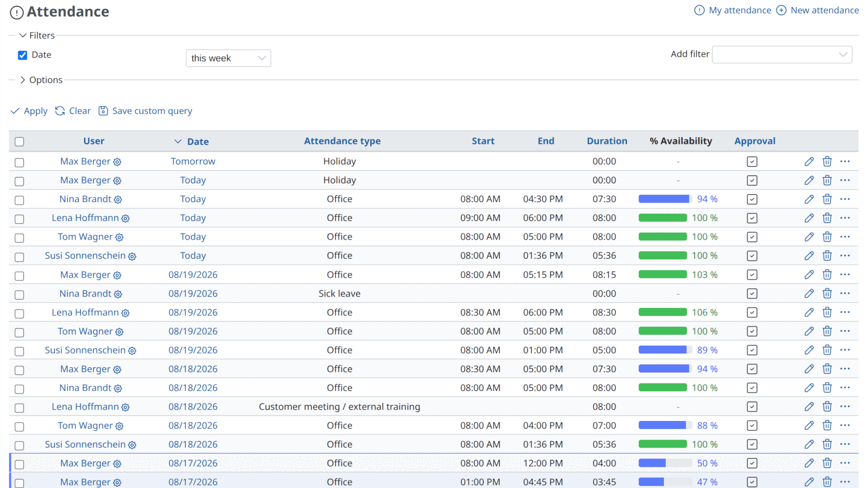Edit Max Berger's Tomorrow Holiday entry

tap(809, 162)
